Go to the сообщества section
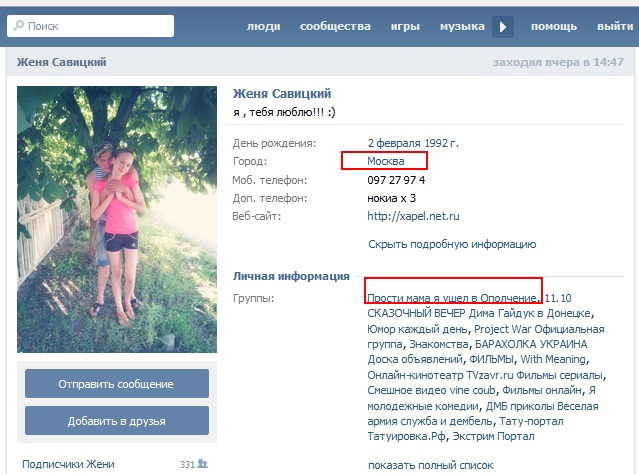This screenshot has width=639, height=474. tap(337, 26)
